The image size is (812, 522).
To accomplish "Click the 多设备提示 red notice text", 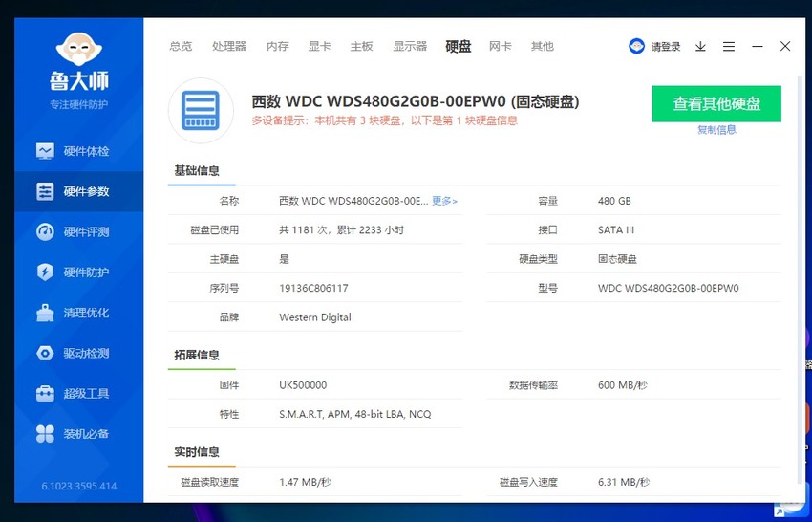I will coord(385,120).
